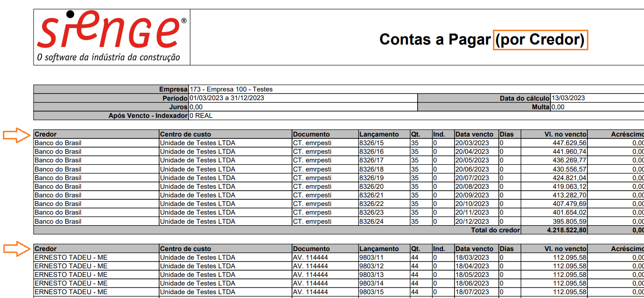The width and height of the screenshot is (644, 298).
Task: Click value 430.556,57
Action: [x=570, y=169]
